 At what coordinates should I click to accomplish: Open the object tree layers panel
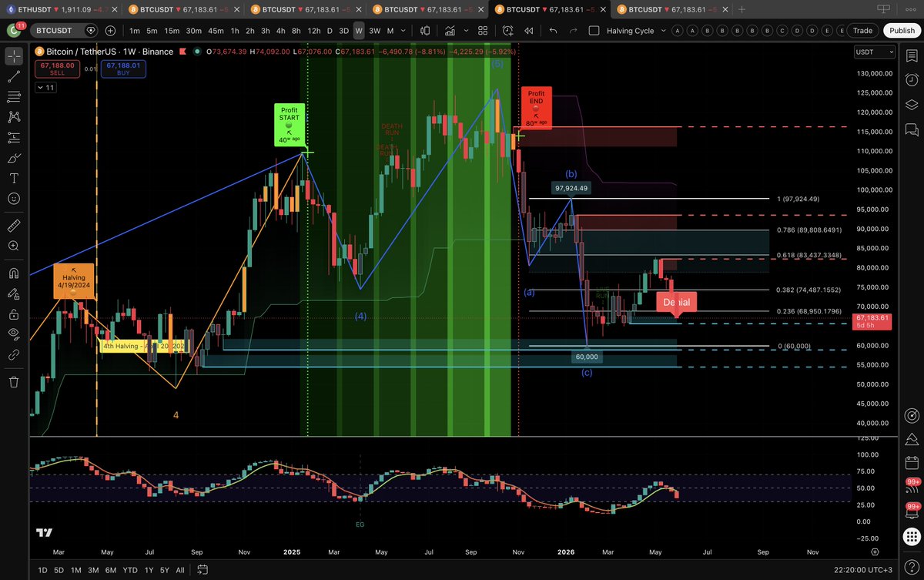pyautogui.click(x=912, y=105)
